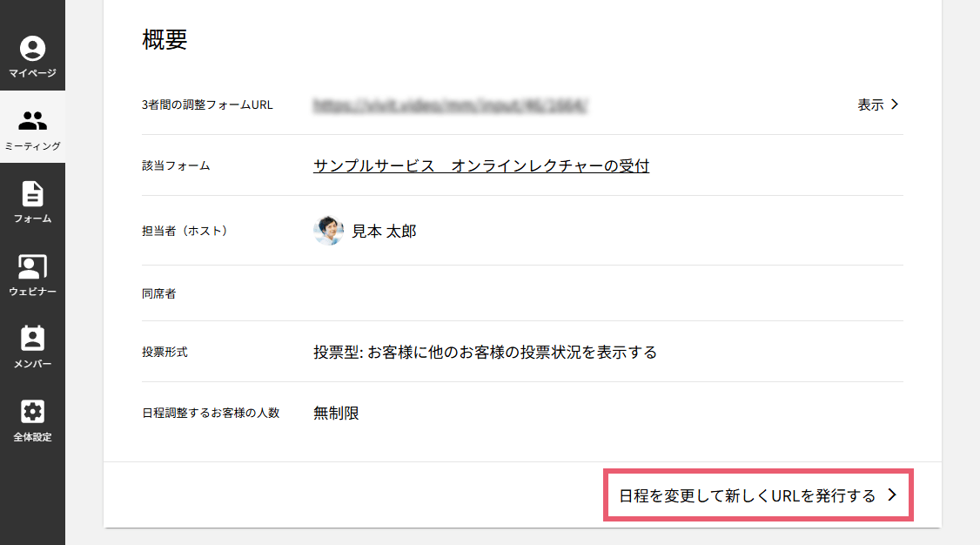This screenshot has width=980, height=545.
Task: Open the サンプルサービス オンラインレクチャーの受付 form link
Action: pos(480,165)
